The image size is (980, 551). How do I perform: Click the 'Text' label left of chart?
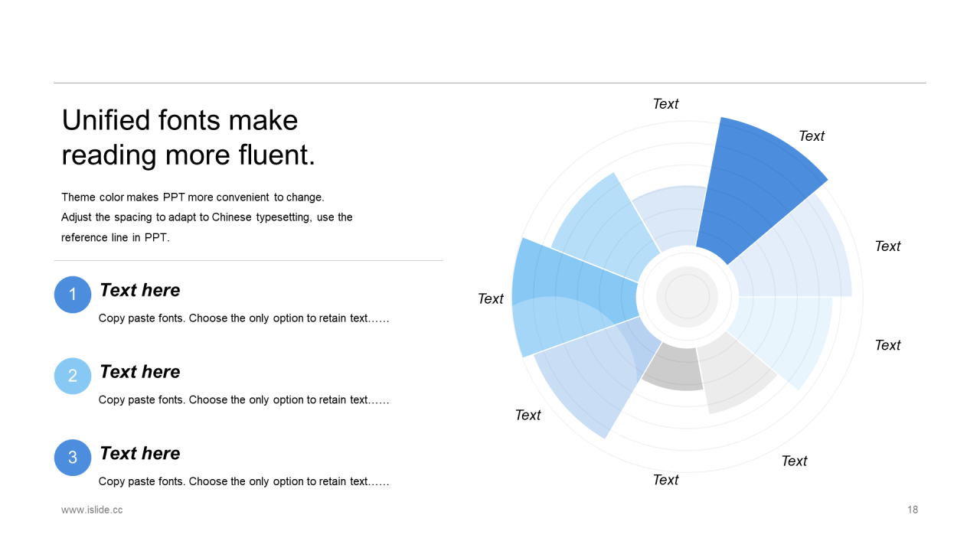click(x=491, y=298)
